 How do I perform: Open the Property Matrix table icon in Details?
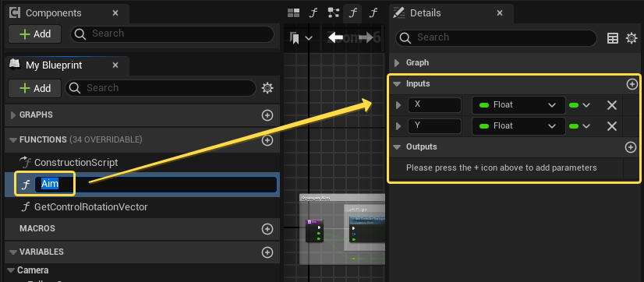coord(613,38)
